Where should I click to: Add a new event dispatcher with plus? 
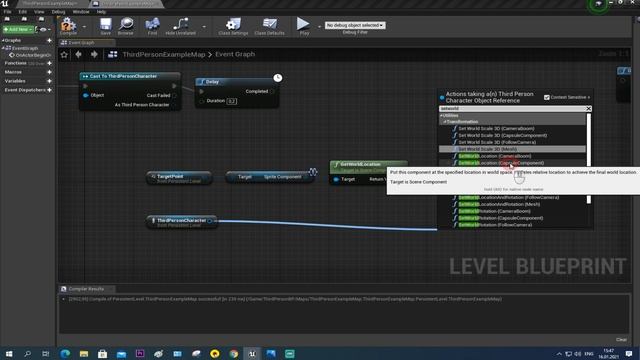tap(49, 90)
